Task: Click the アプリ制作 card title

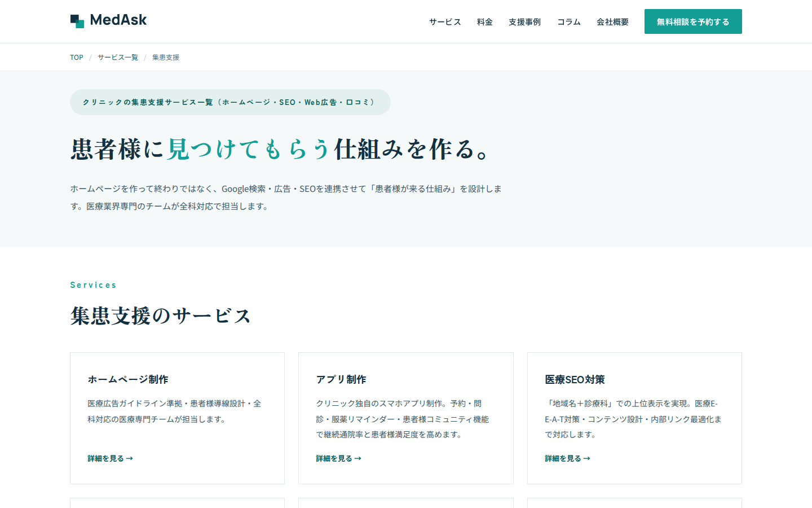Action: [x=341, y=379]
